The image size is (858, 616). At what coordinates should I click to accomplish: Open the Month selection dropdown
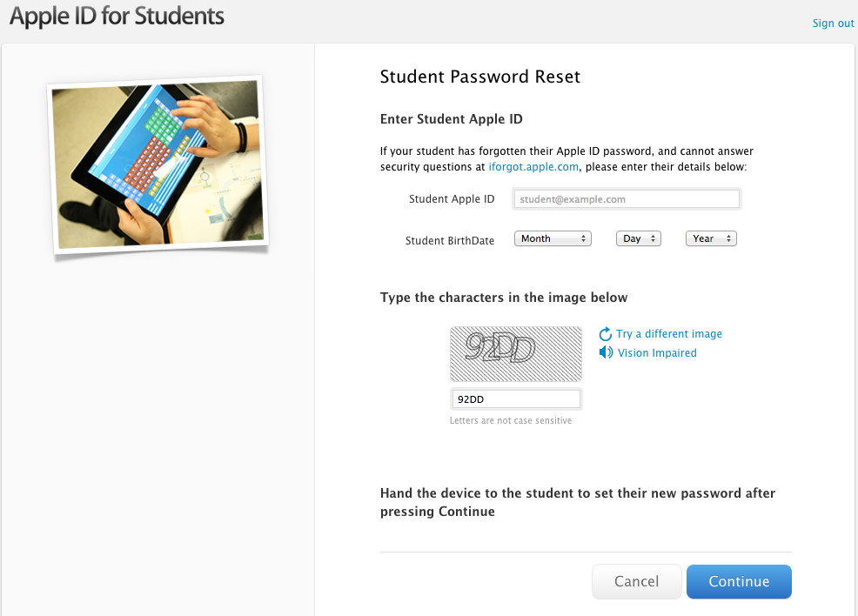[x=552, y=238]
